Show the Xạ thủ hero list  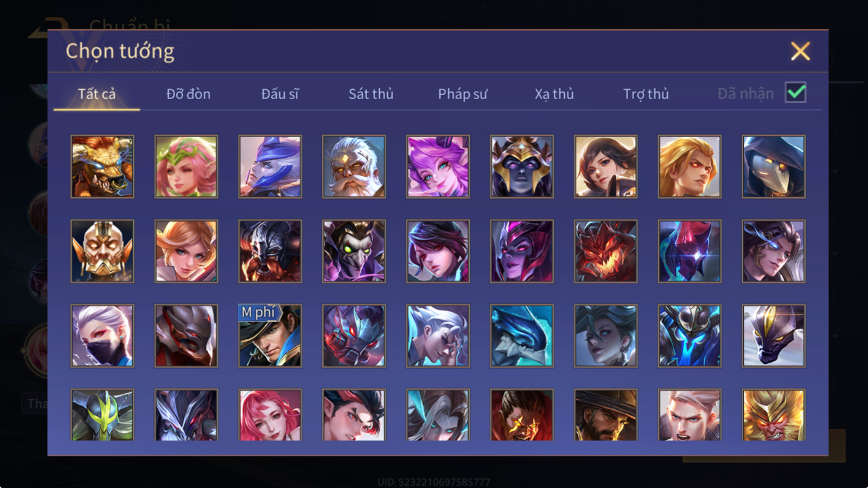tap(554, 94)
